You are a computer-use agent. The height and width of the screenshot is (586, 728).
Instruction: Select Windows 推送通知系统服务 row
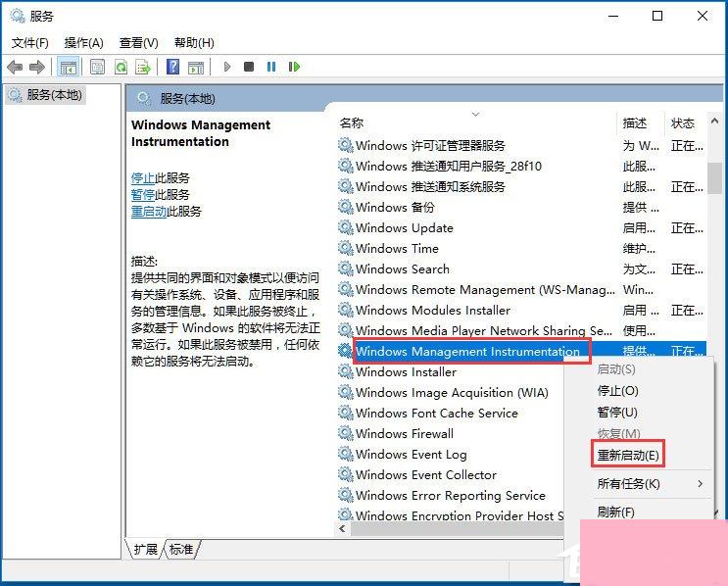521,186
